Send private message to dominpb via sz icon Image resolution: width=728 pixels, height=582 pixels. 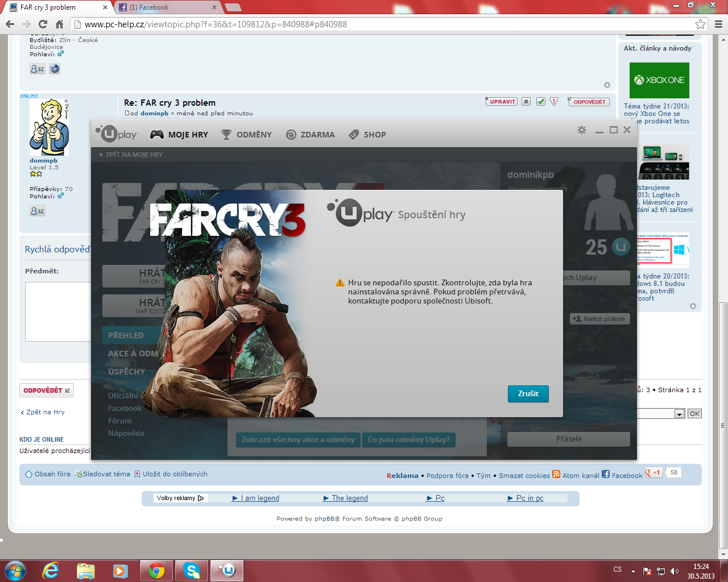(38, 211)
